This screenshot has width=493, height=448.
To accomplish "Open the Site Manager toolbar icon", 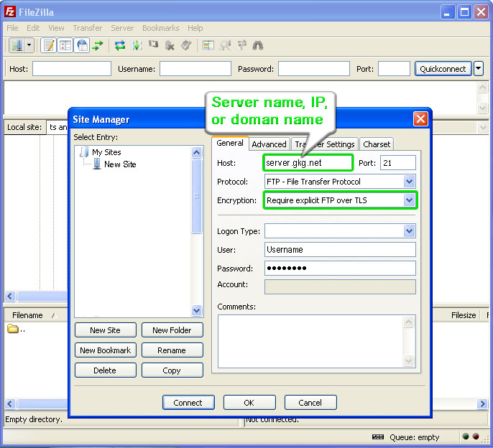I will point(17,45).
